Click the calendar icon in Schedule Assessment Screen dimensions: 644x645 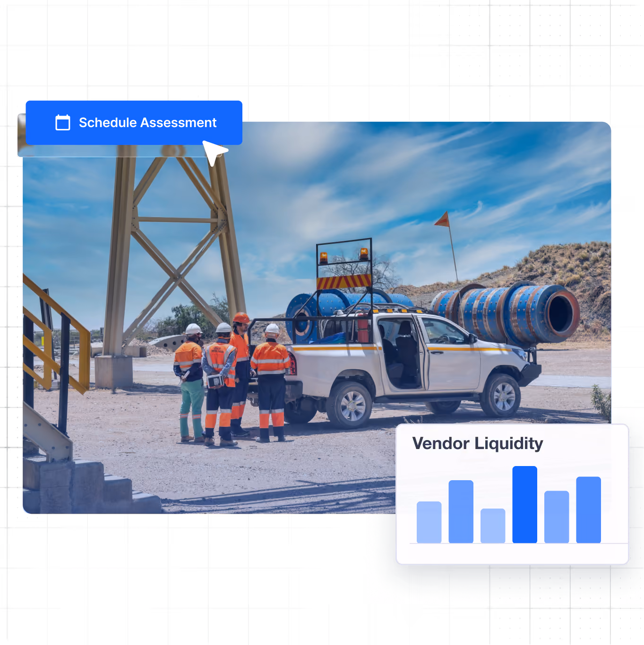(x=63, y=123)
